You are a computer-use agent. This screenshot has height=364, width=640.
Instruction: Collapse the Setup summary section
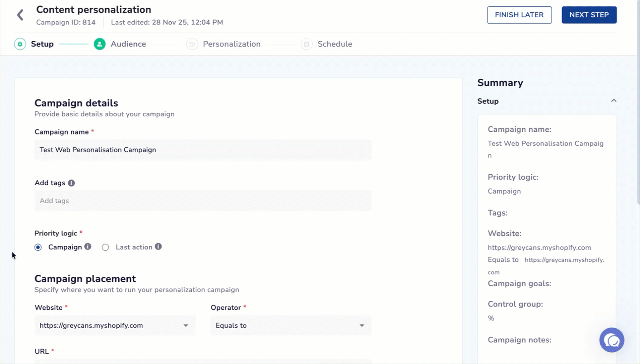pyautogui.click(x=614, y=101)
